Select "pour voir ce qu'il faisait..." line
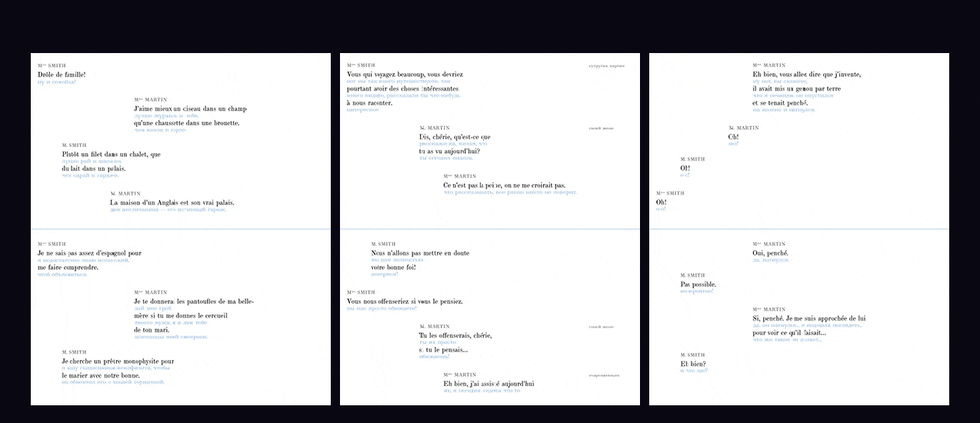 click(789, 332)
